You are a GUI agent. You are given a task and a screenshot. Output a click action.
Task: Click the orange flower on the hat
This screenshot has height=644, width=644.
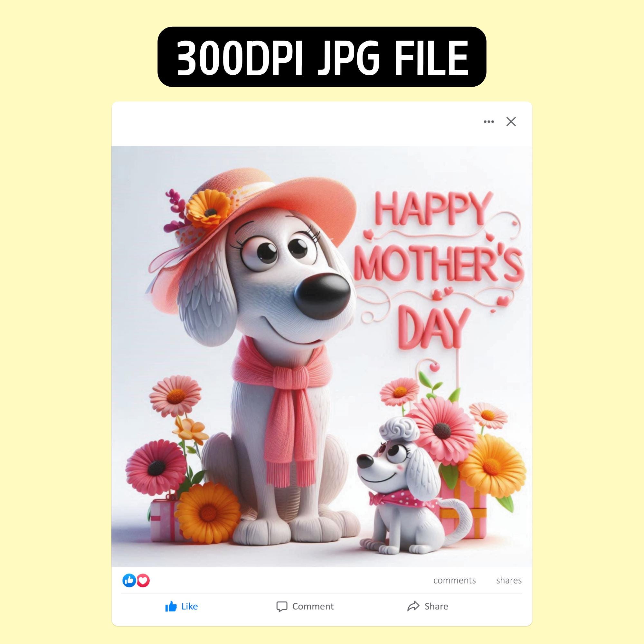208,209
